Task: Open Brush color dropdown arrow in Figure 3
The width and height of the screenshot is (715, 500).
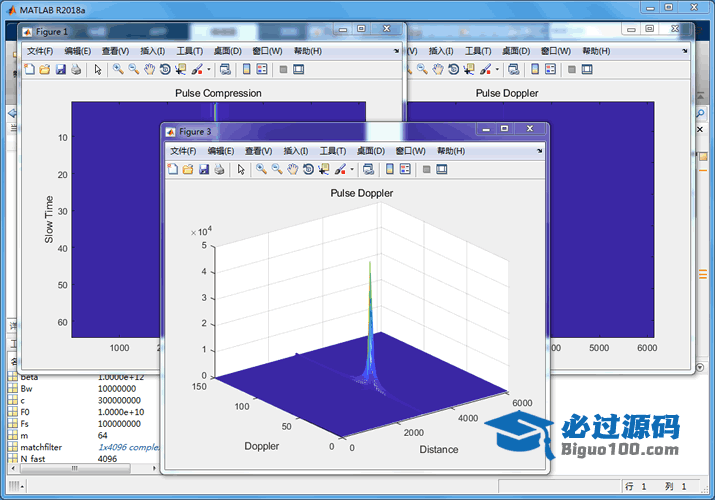Action: tap(352, 170)
